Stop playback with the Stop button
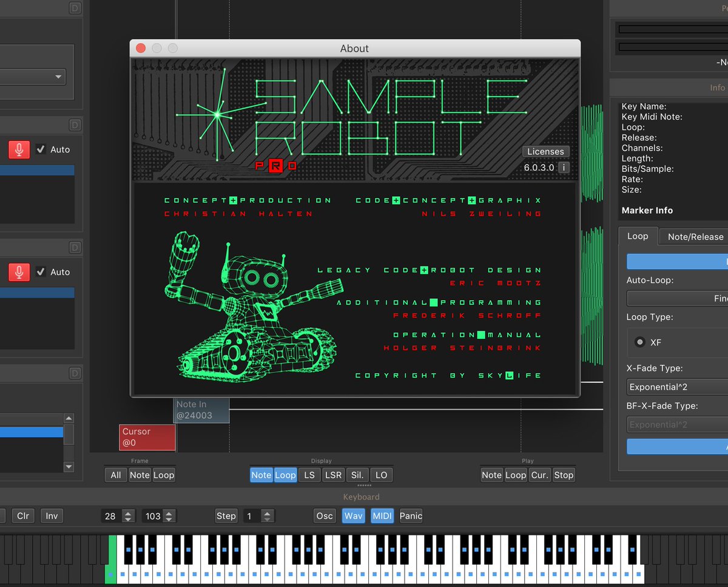This screenshot has height=587, width=728. [564, 475]
